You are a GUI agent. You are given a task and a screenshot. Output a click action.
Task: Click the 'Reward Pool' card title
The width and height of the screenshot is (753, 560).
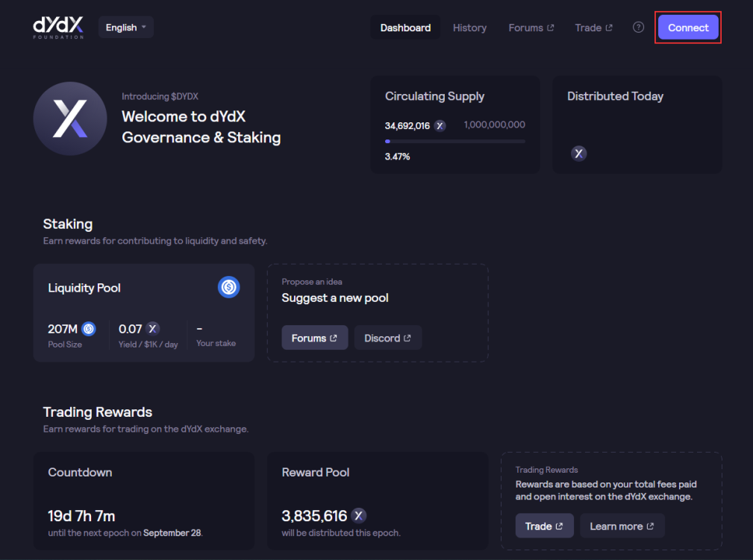316,472
